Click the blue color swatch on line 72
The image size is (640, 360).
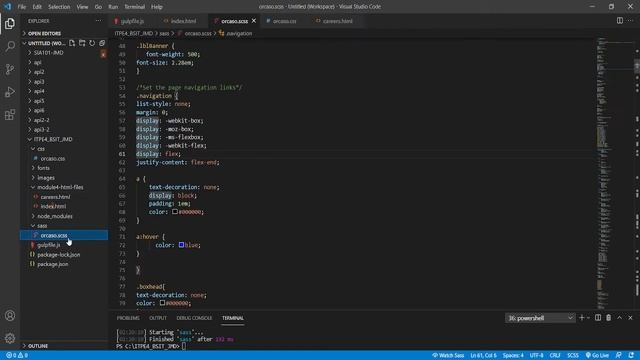click(x=181, y=245)
